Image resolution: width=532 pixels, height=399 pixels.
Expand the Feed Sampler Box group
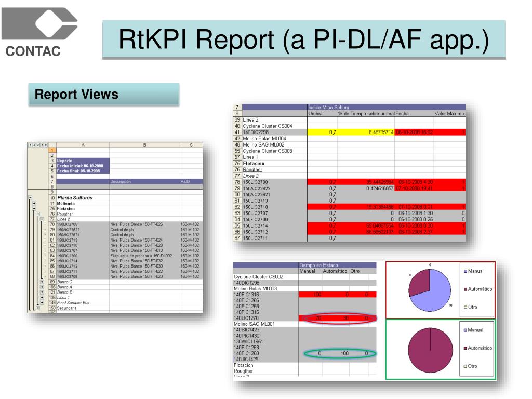coord(42,303)
